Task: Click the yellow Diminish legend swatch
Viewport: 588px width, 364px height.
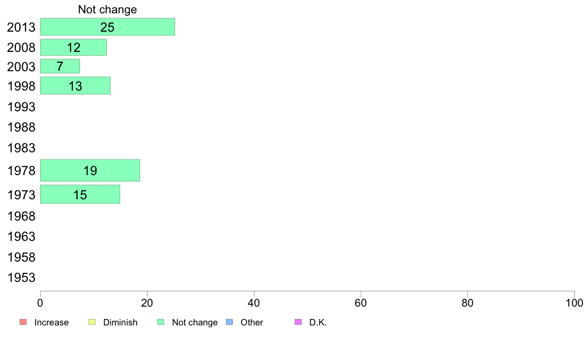Action: 92,322
